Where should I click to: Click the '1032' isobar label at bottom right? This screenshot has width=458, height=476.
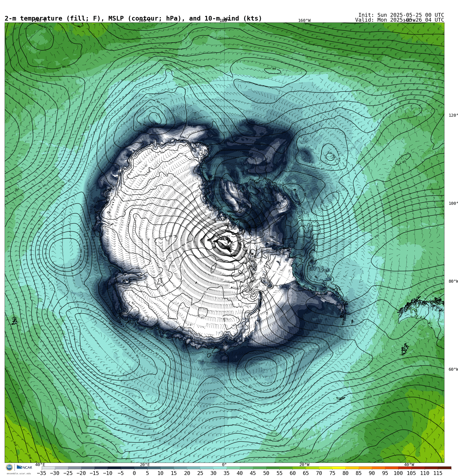(379, 461)
